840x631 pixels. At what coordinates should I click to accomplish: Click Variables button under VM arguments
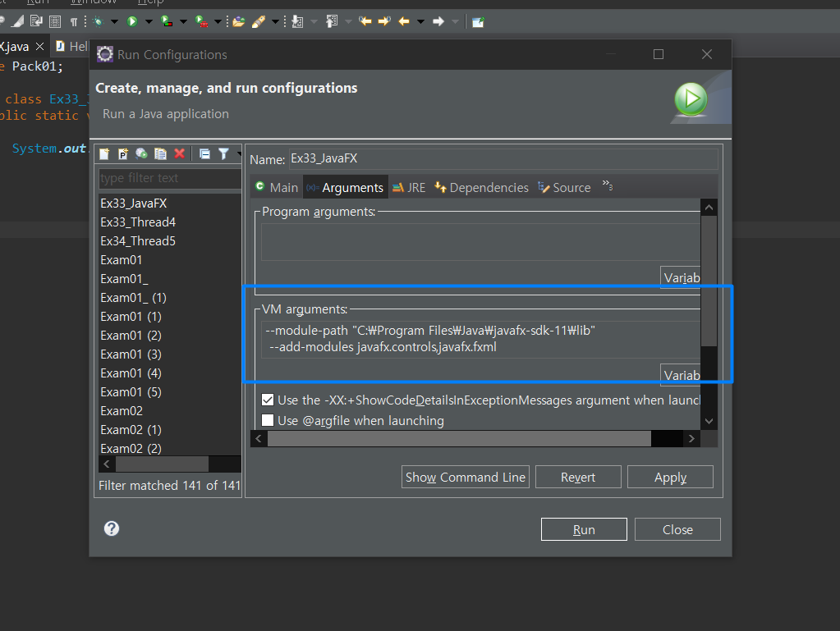tap(681, 375)
